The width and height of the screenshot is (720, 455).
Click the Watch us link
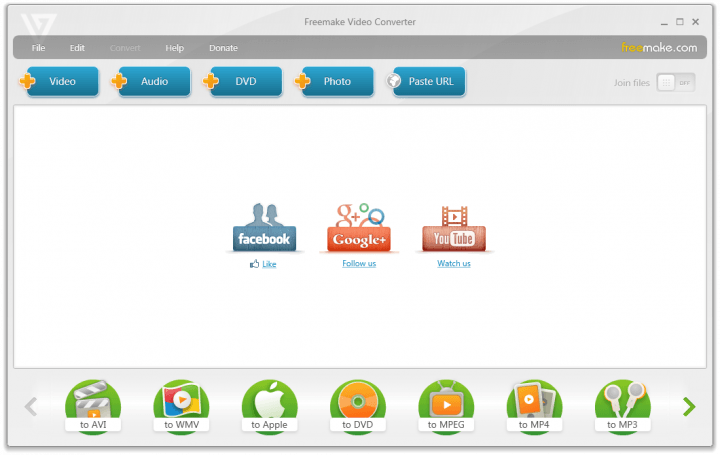(x=454, y=264)
